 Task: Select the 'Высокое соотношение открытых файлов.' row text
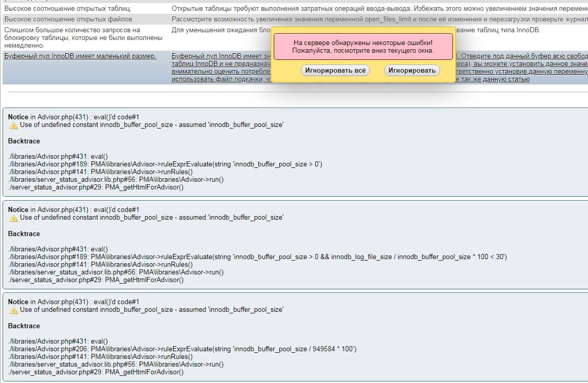coord(69,19)
